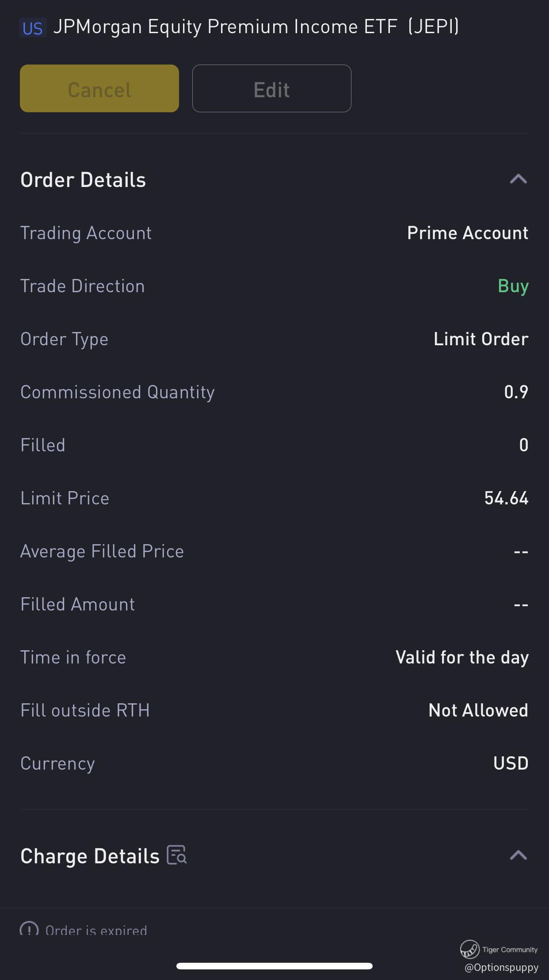Tap the green Buy trade direction

(513, 286)
